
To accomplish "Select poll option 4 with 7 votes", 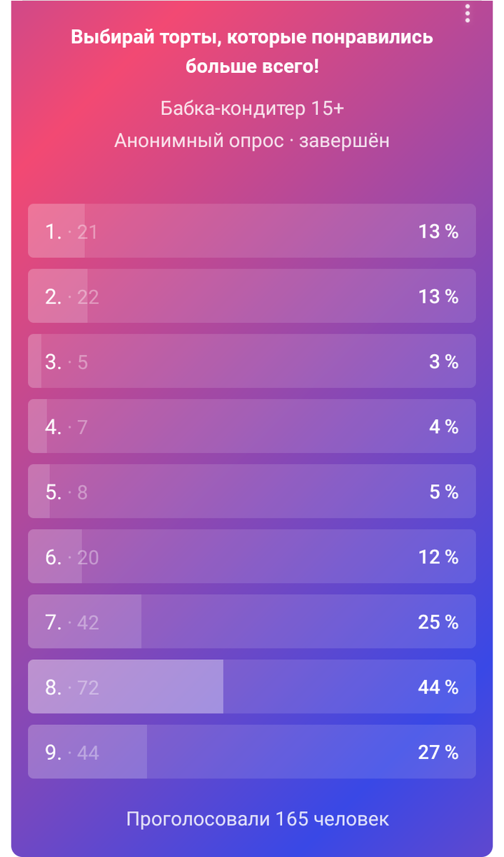I will click(252, 426).
